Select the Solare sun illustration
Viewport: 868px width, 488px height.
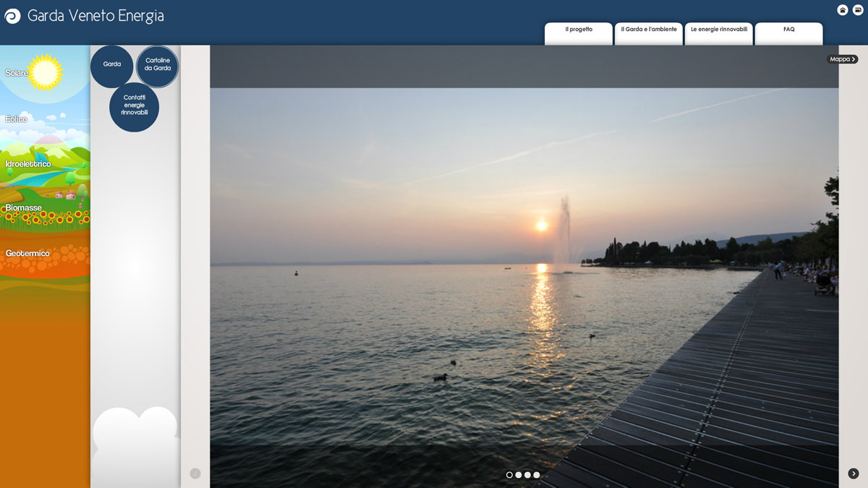click(x=45, y=72)
